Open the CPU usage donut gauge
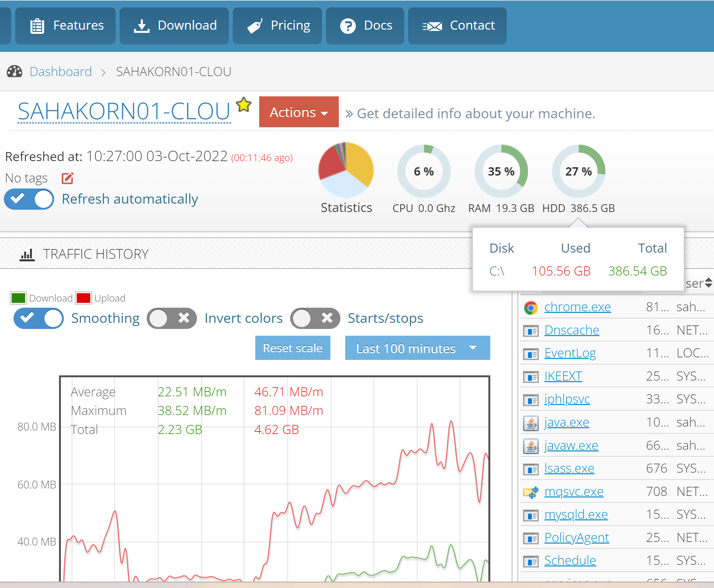Screen dimensions: 714x588 (424, 171)
